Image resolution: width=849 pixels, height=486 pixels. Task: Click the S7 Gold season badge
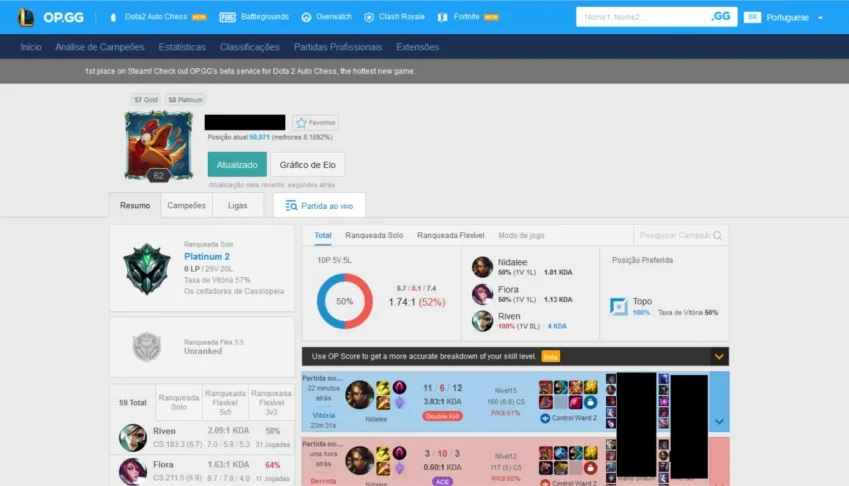pyautogui.click(x=146, y=100)
